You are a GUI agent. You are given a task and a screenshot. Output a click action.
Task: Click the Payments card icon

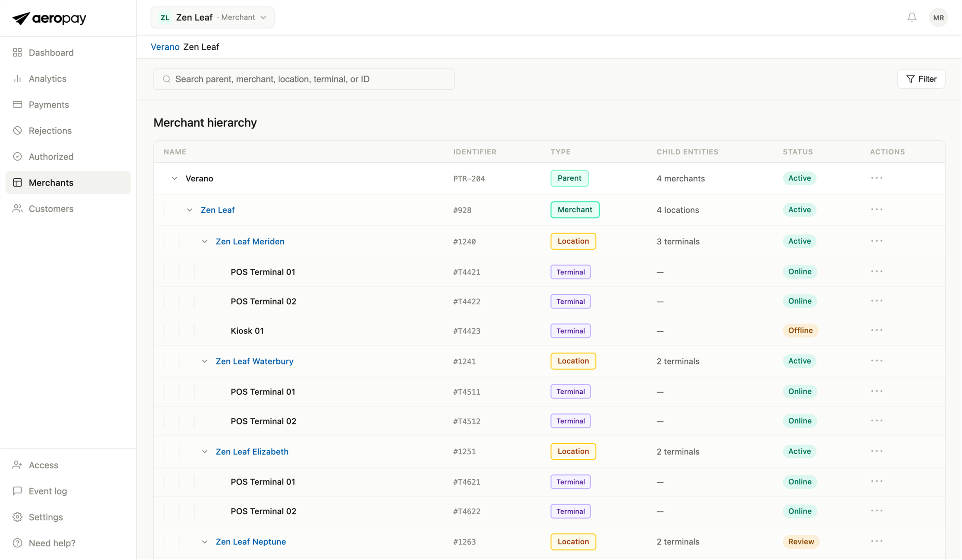tap(17, 104)
